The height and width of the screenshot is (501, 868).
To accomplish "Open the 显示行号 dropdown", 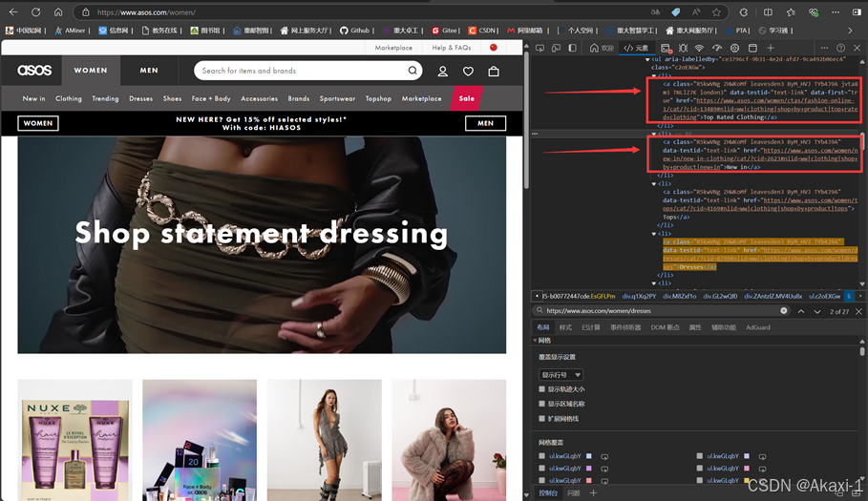I will [561, 375].
